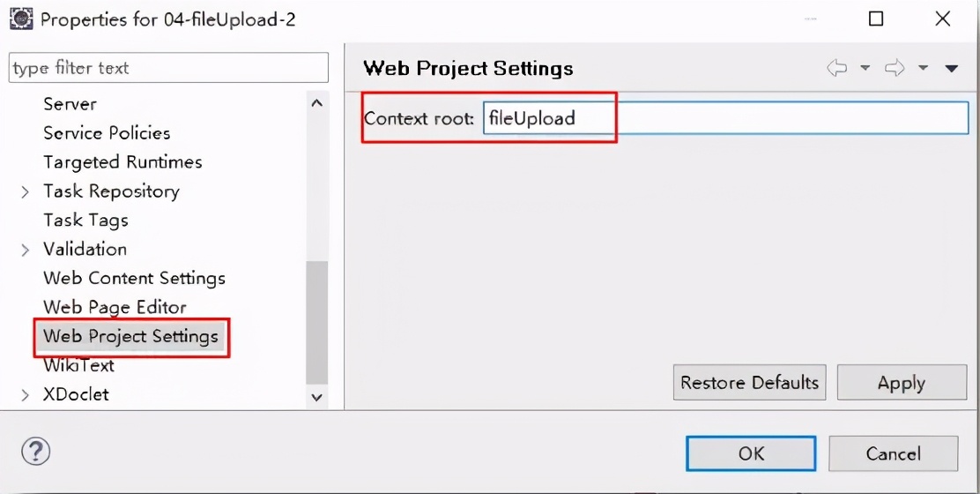Click the forward navigation arrow icon
This screenshot has height=494, width=980.
(x=895, y=69)
